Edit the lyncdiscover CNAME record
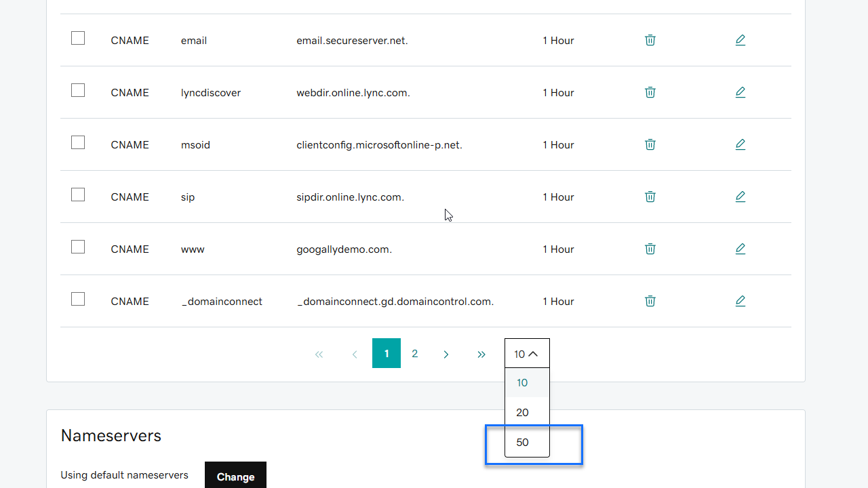This screenshot has height=488, width=868. [741, 92]
